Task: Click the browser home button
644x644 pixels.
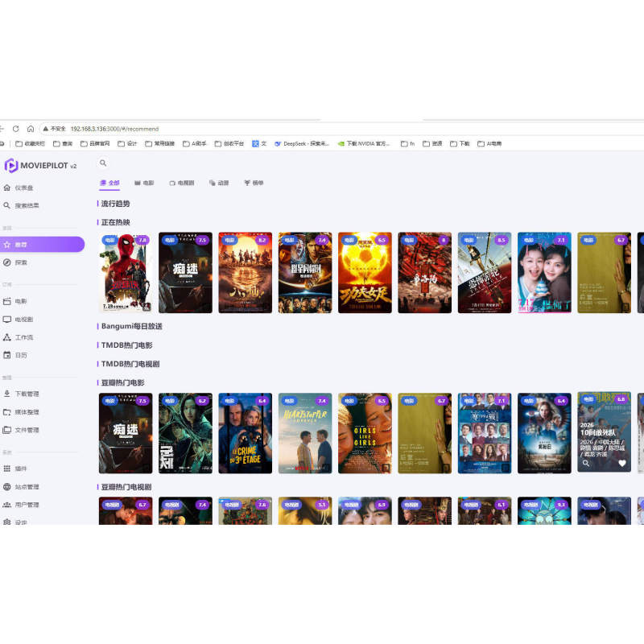Action: [x=31, y=129]
